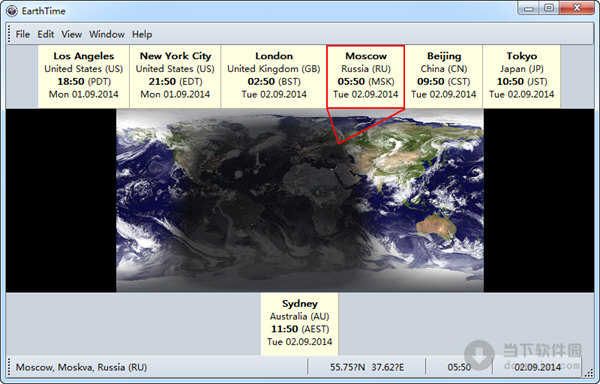Minimize the EarthTime window

click(529, 8)
